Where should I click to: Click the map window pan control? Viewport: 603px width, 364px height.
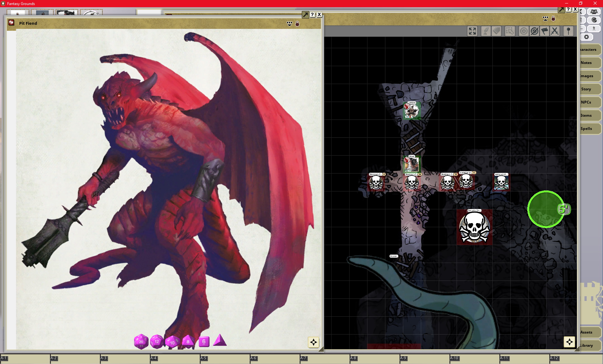click(569, 342)
